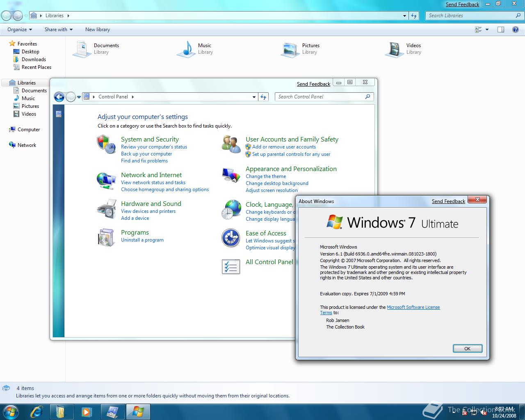Screen dimensions: 525x420
Task: Open Ease of Access icon
Action: pos(231,238)
